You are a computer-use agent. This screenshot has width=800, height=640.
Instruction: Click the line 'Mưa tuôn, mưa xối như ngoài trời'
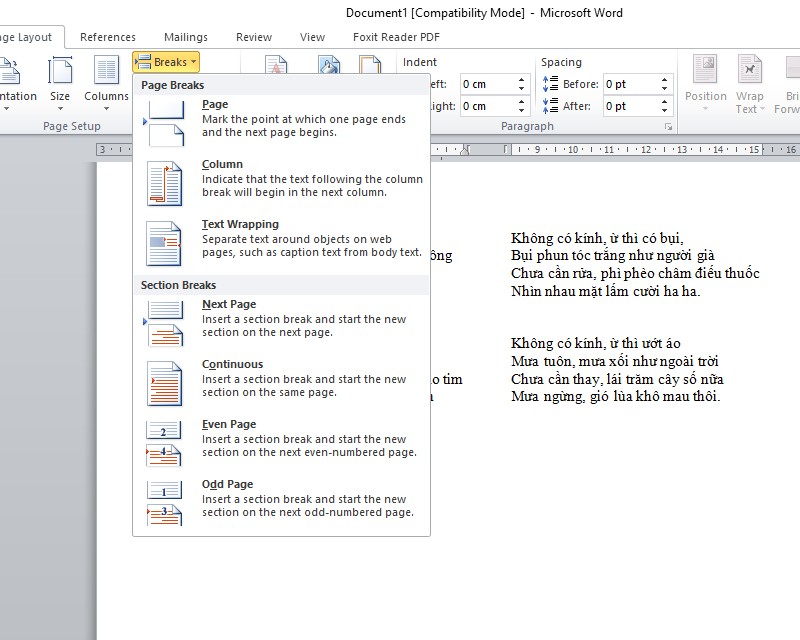(614, 361)
